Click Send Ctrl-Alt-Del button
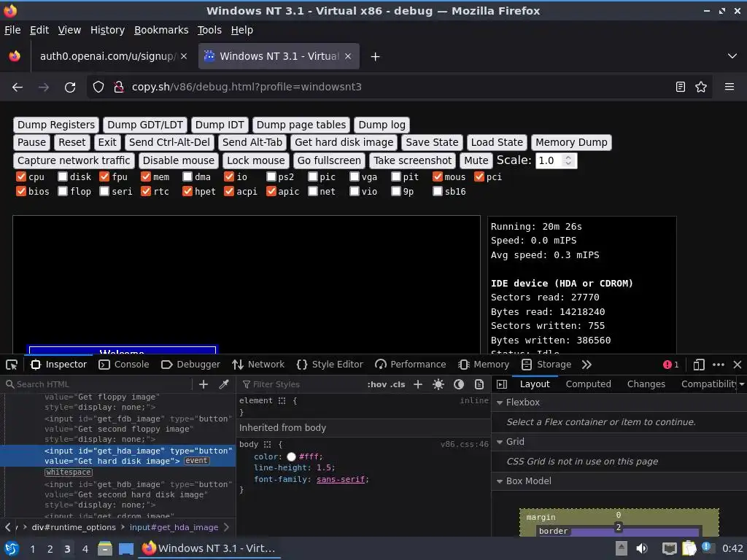 [169, 142]
